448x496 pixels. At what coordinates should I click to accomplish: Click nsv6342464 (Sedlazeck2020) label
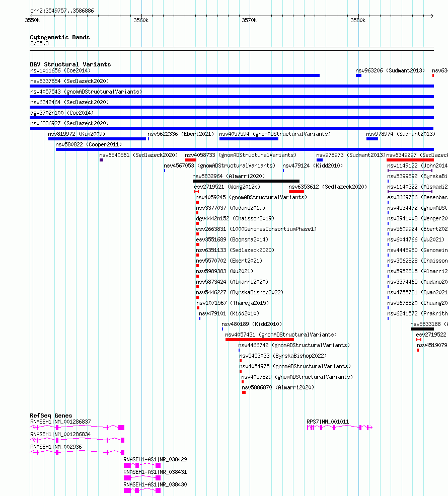(x=69, y=102)
